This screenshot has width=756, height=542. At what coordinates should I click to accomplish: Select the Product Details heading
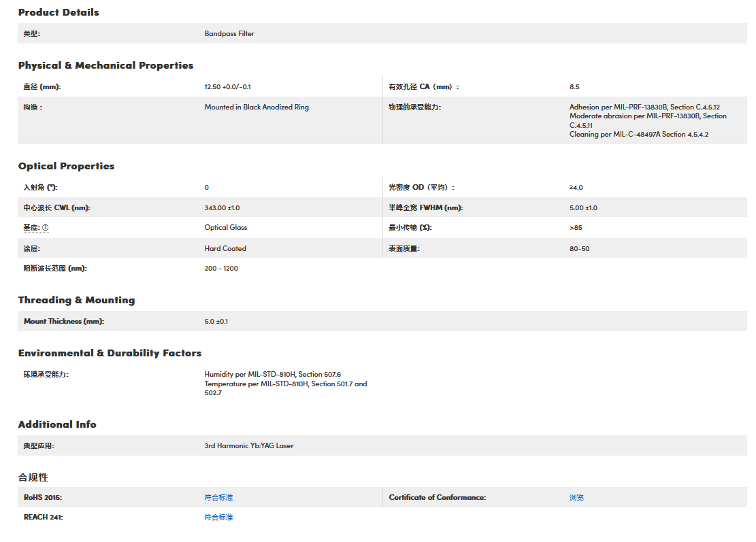pos(59,12)
